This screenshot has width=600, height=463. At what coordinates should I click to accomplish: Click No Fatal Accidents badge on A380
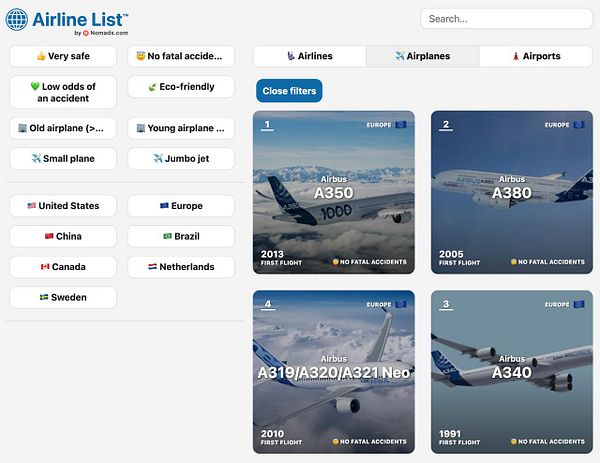click(548, 262)
